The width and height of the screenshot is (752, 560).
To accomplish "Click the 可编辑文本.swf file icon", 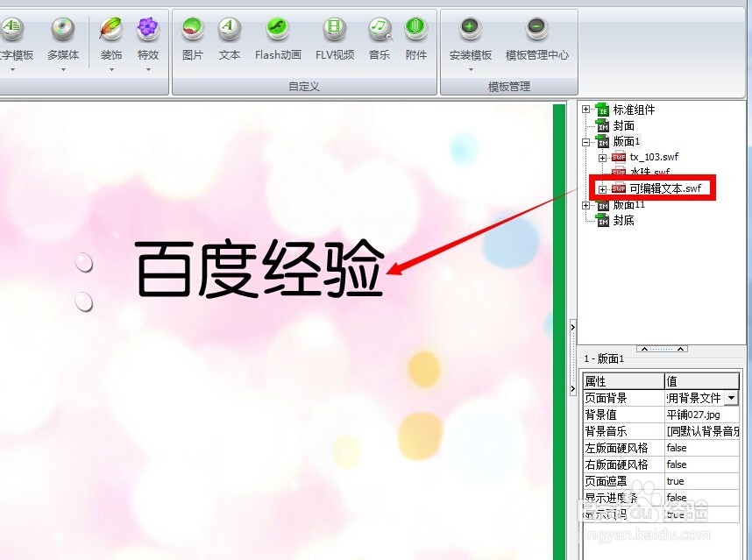I will [619, 189].
